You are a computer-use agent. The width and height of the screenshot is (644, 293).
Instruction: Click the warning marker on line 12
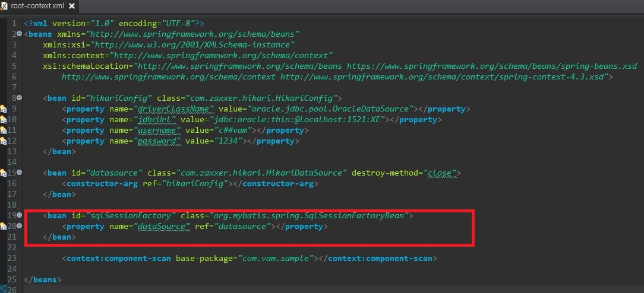pos(4,141)
